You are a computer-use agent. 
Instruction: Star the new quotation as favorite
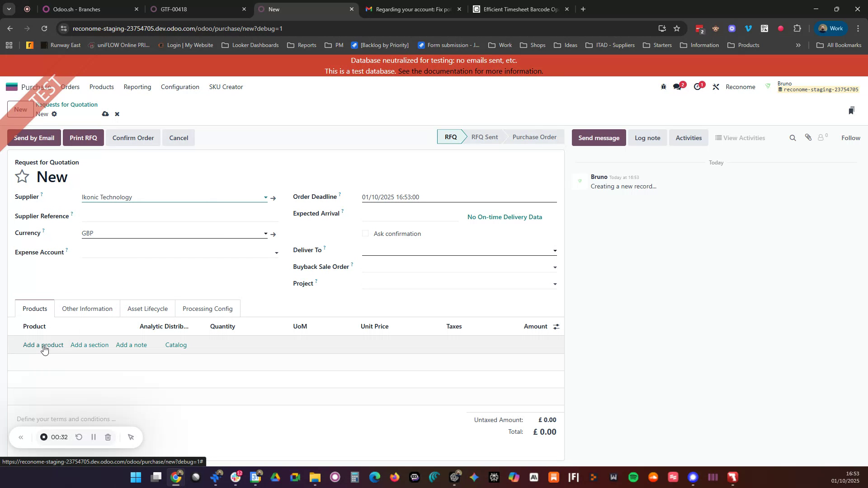point(22,176)
